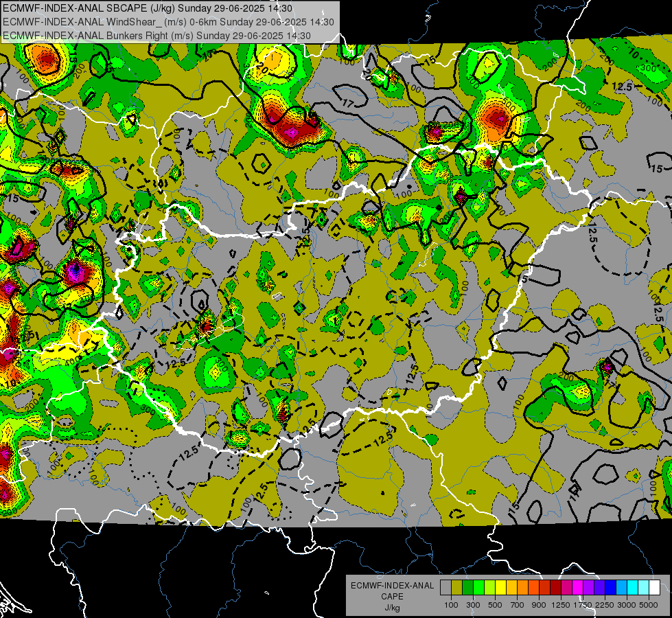Click the 300 value in legend scale
672x618 pixels.
coord(473,605)
